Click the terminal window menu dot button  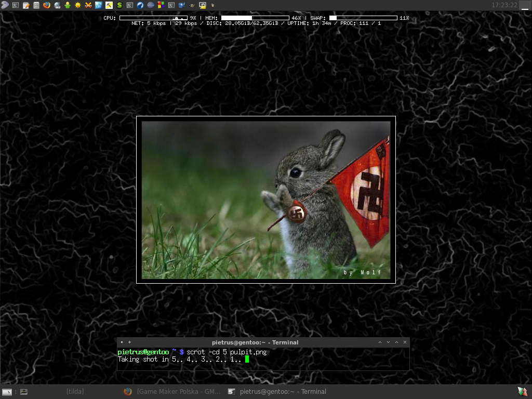122,342
